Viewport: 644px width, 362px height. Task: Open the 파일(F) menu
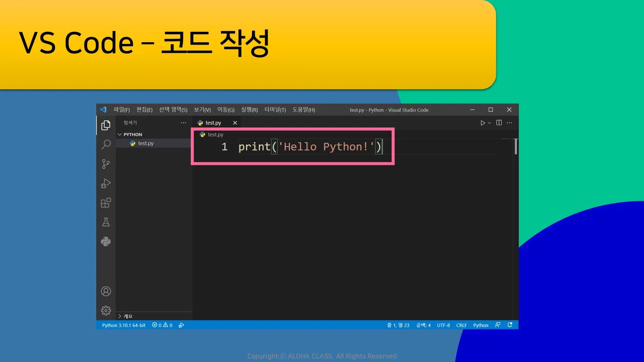(x=122, y=110)
